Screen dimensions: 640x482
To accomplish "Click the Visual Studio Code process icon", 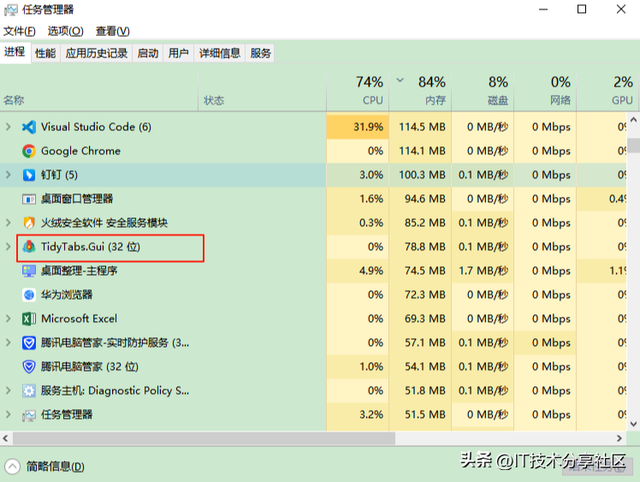I will coord(29,127).
